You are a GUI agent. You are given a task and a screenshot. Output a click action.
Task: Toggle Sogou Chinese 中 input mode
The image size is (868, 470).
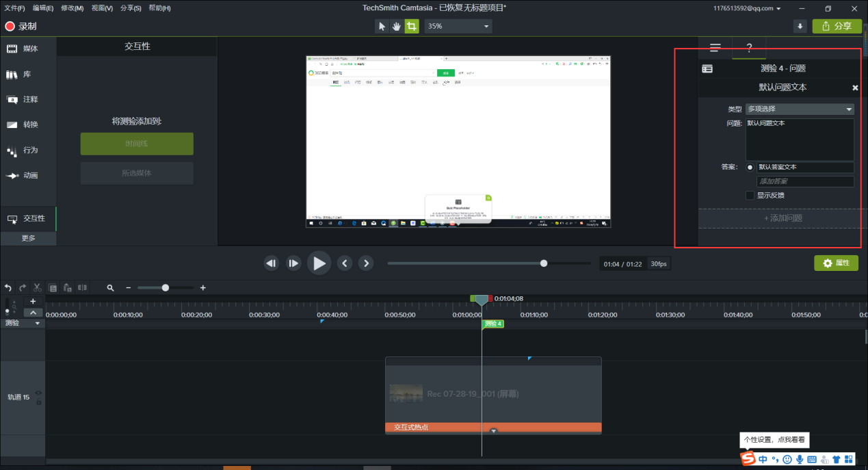[x=763, y=459]
